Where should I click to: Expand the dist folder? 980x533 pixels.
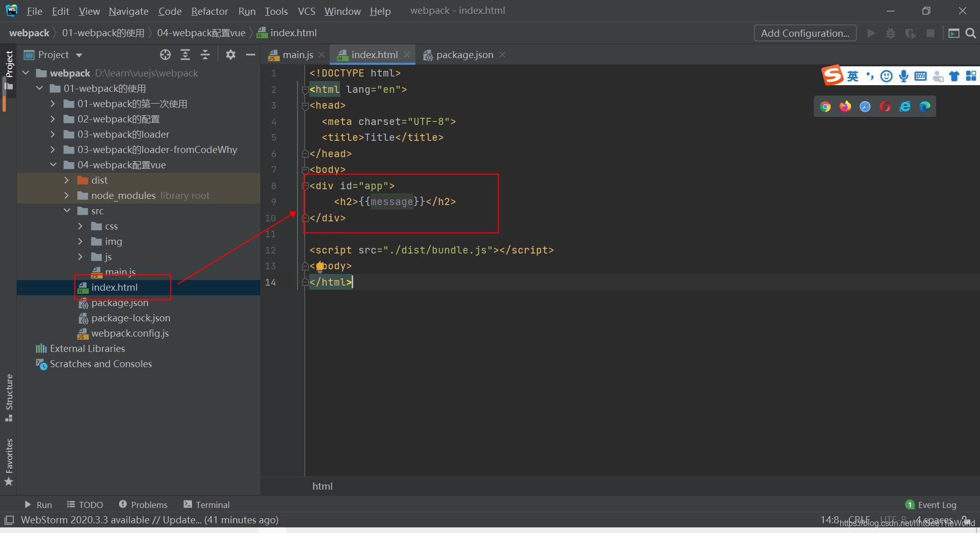pyautogui.click(x=67, y=180)
